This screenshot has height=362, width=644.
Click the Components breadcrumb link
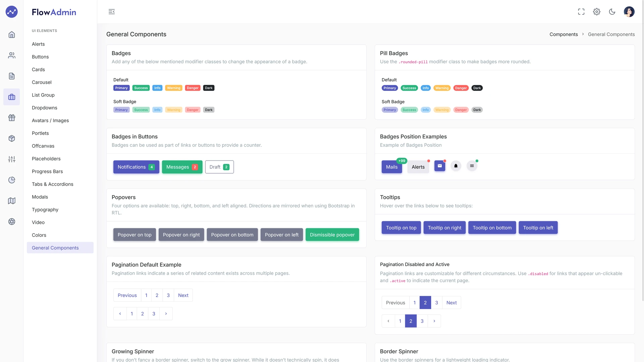[563, 34]
